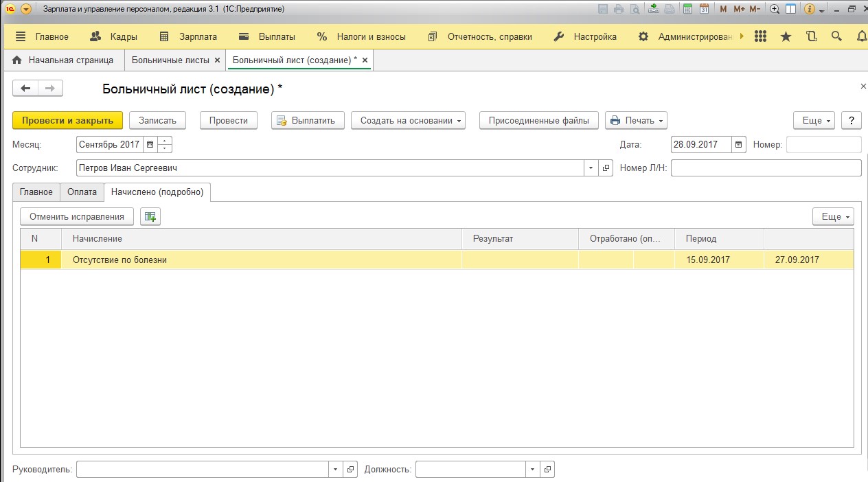Click the Дата field with 28.09.2017
The height and width of the screenshot is (482, 868).
click(x=700, y=145)
